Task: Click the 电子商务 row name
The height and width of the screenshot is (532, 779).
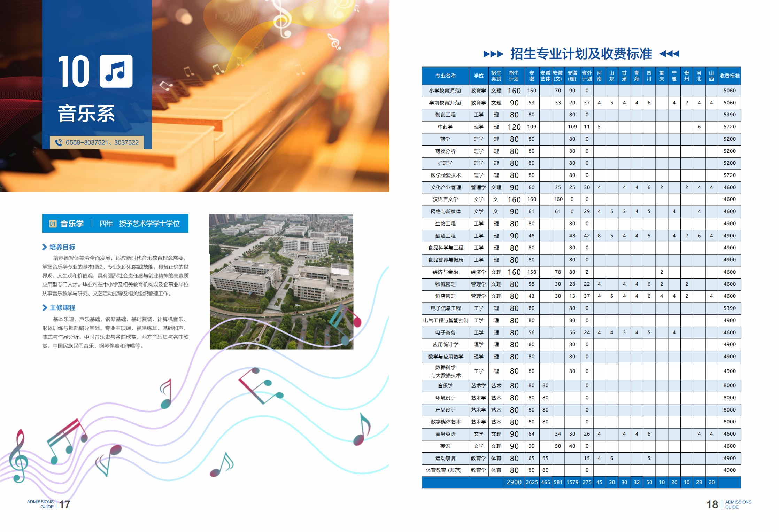Action: point(445,332)
